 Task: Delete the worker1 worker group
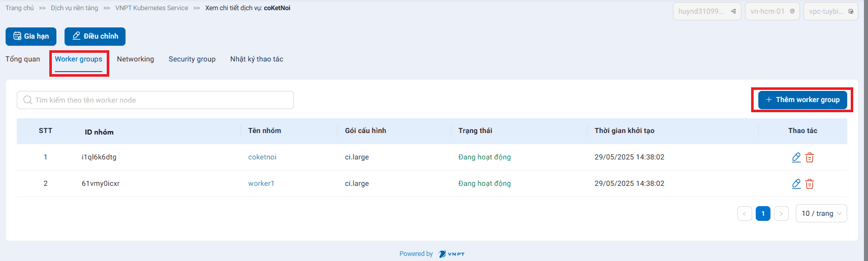pos(810,184)
